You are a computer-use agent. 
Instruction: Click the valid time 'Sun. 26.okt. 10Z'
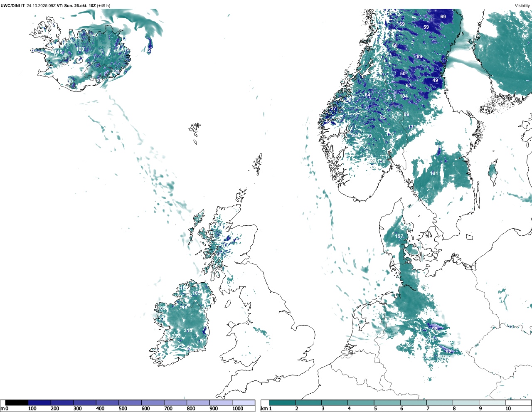[80, 5]
